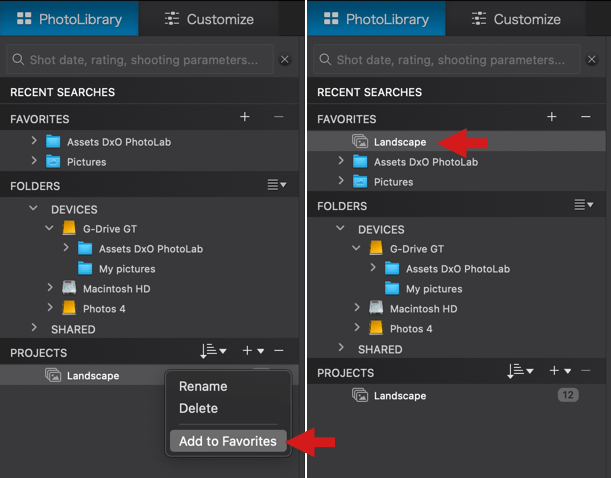The width and height of the screenshot is (611, 478).
Task: Select Assets DxO PhotoLab favorite folder icon, left panel
Action: (x=53, y=141)
